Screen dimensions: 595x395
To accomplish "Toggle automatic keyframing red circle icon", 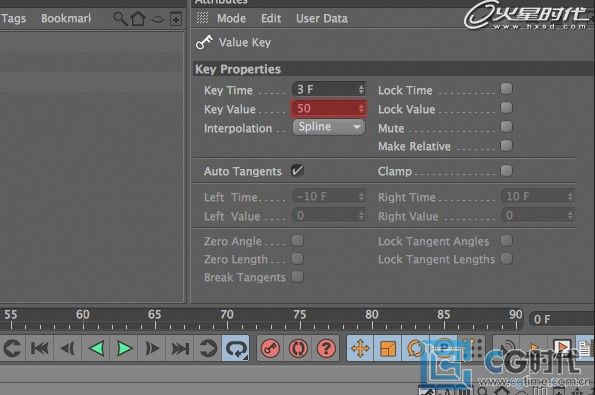I will click(298, 348).
